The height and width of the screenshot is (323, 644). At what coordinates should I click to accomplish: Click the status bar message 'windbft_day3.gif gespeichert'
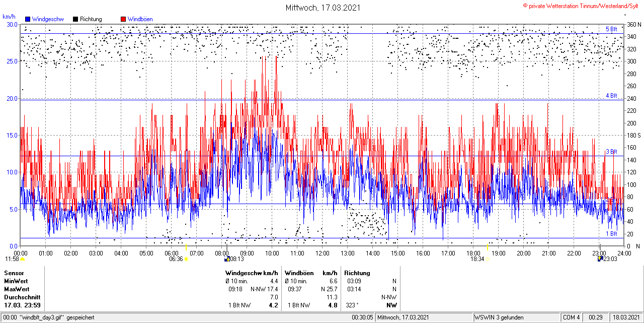point(56,318)
